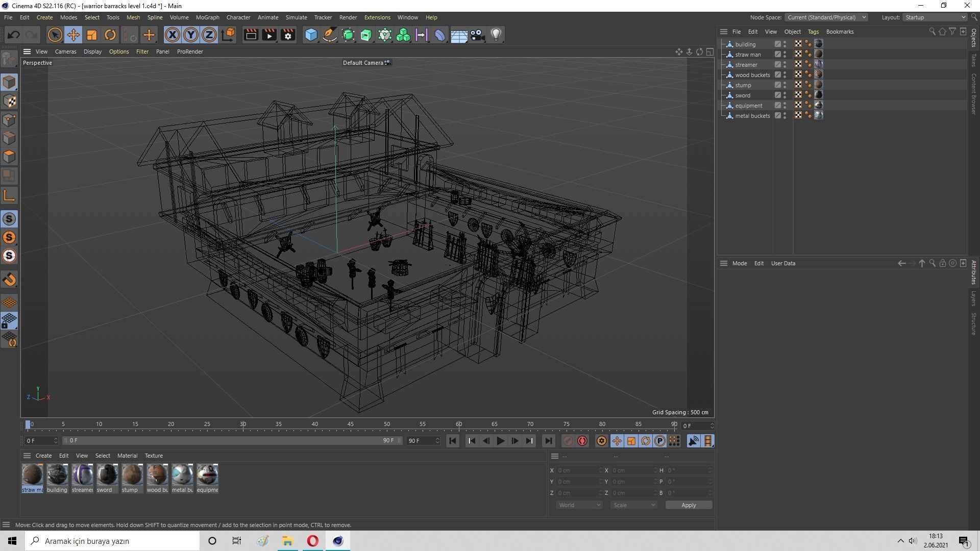The width and height of the screenshot is (980, 551).
Task: Toggle Y axis lock
Action: [x=191, y=35]
